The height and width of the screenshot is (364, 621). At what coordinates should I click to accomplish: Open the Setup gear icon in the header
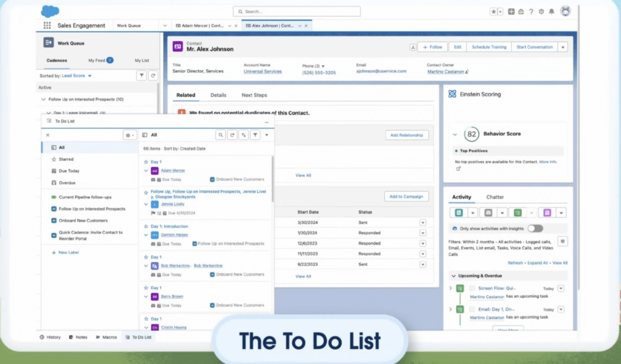pyautogui.click(x=542, y=12)
